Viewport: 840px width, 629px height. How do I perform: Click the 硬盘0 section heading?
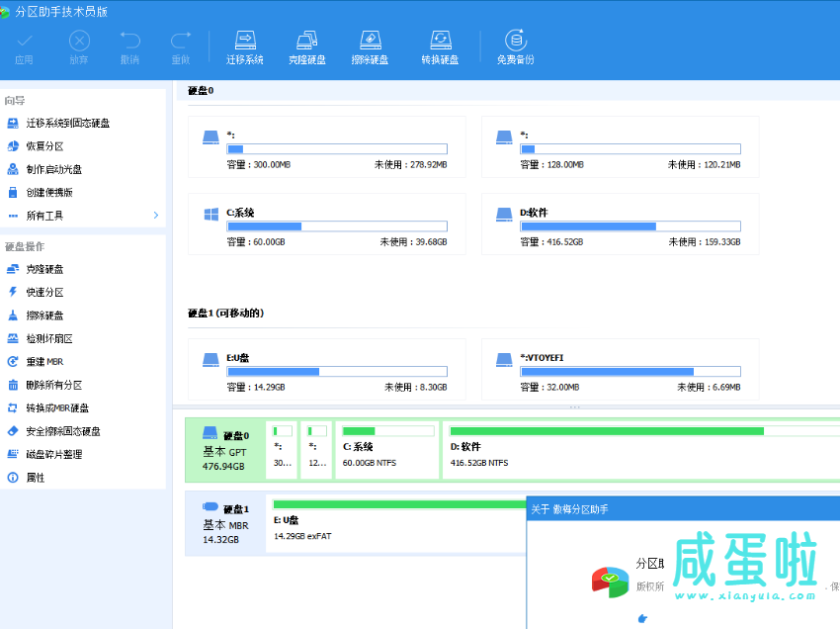pyautogui.click(x=201, y=91)
